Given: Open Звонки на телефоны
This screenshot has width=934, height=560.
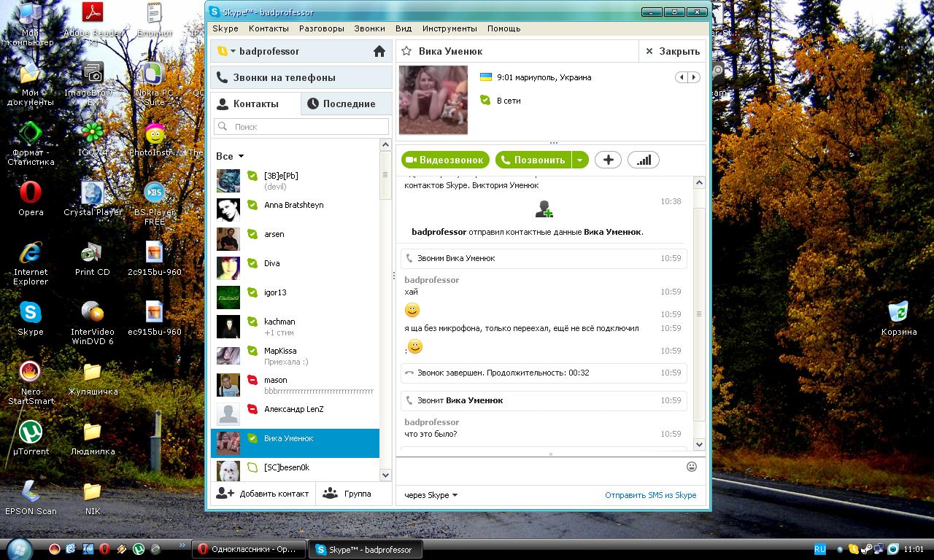Looking at the screenshot, I should [x=301, y=77].
